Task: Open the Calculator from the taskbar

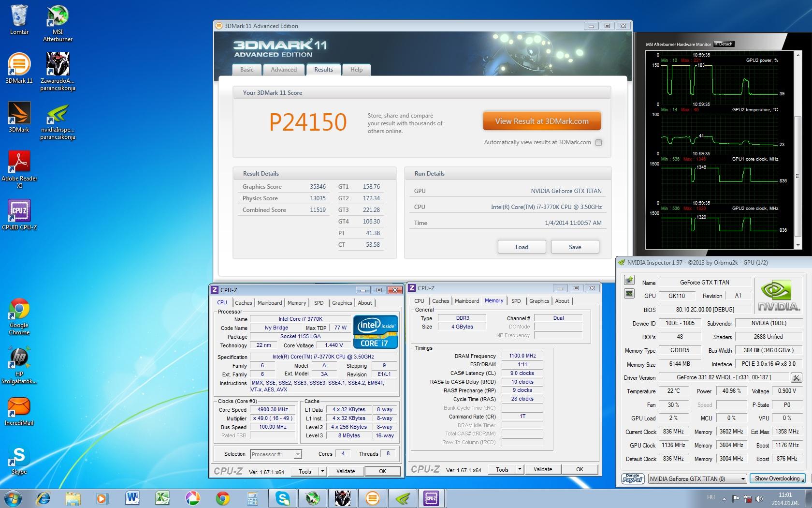Action: (252, 498)
